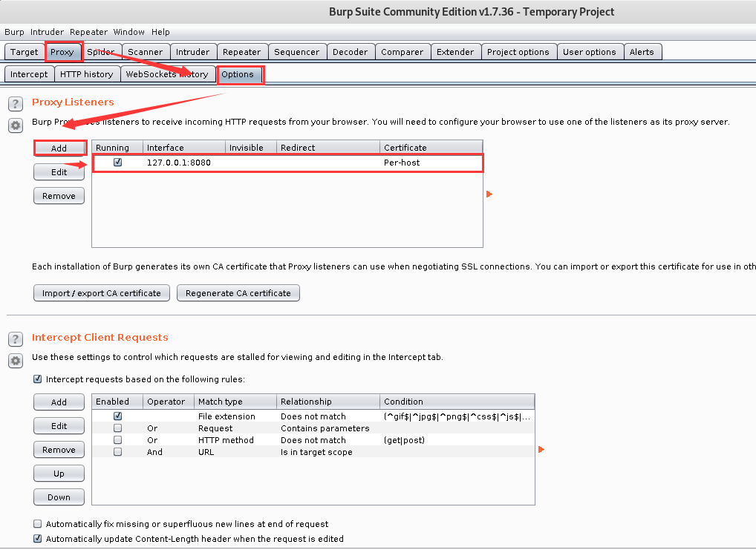Expand Proxy Listeners table with orange arrow
The height and width of the screenshot is (550, 756).
[489, 194]
